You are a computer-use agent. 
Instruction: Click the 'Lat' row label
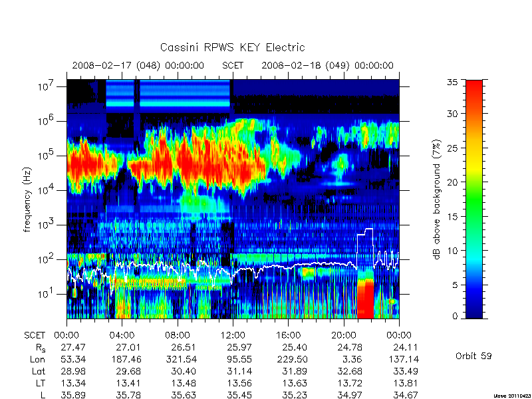(39, 372)
